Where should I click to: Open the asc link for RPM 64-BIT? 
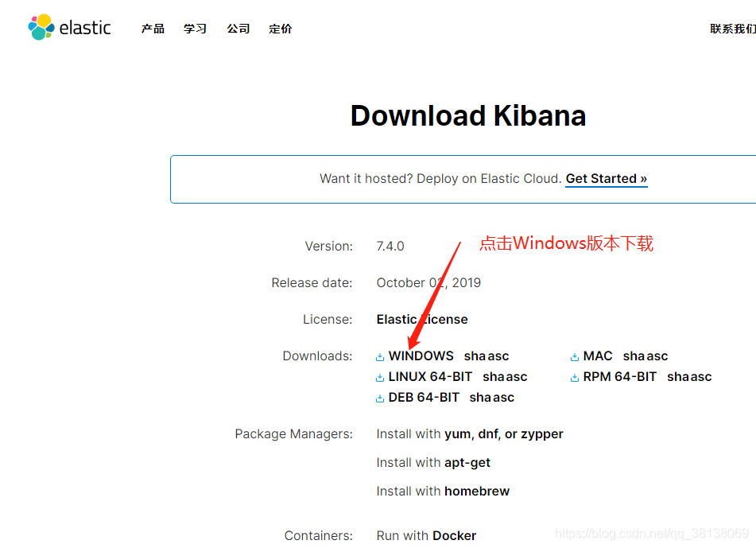point(700,376)
